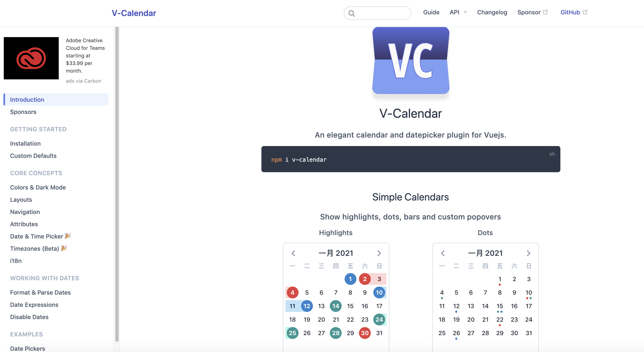Go to next month on Highlights calendar
This screenshot has width=644, height=352.
point(379,253)
